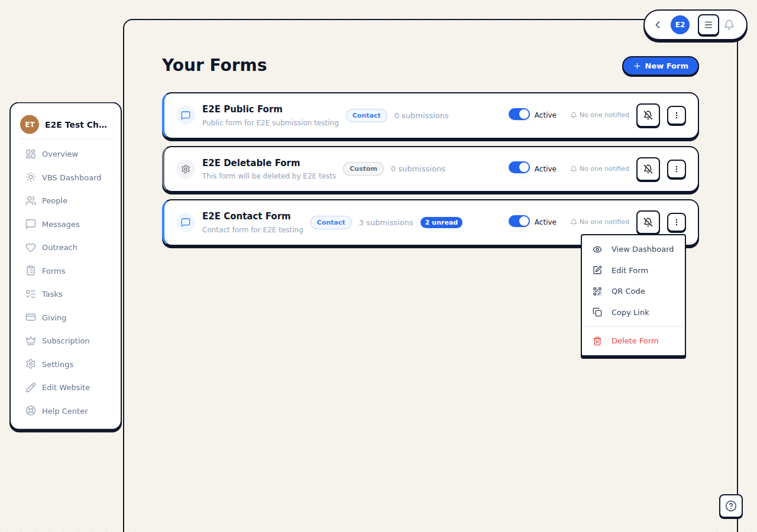Screen dimensions: 757x532
Task: Select the Tasks icon in the sidebar
Action: pos(31,294)
